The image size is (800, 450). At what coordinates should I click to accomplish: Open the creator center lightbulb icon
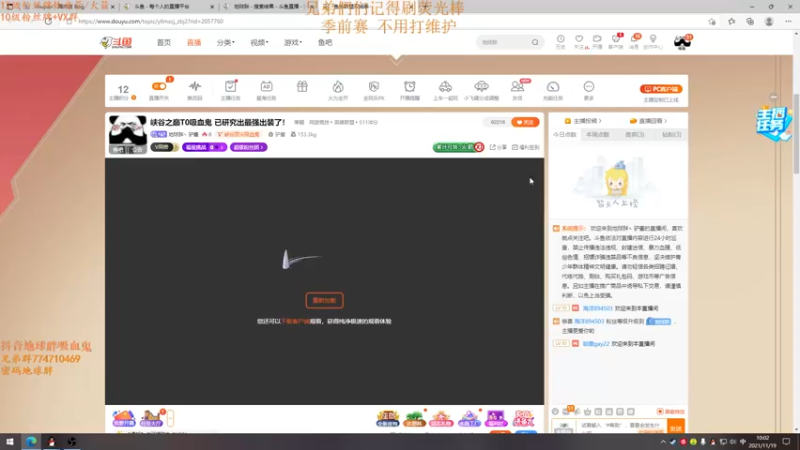point(653,41)
